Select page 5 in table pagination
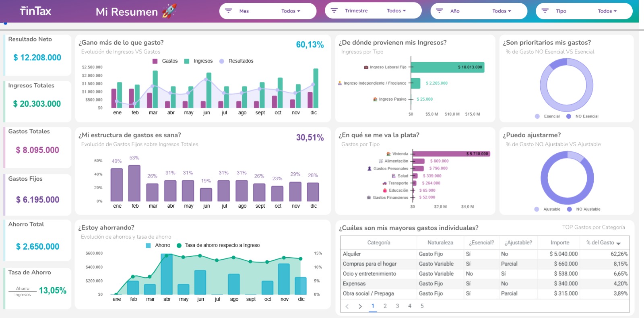This screenshot has height=318, width=644. (x=422, y=306)
